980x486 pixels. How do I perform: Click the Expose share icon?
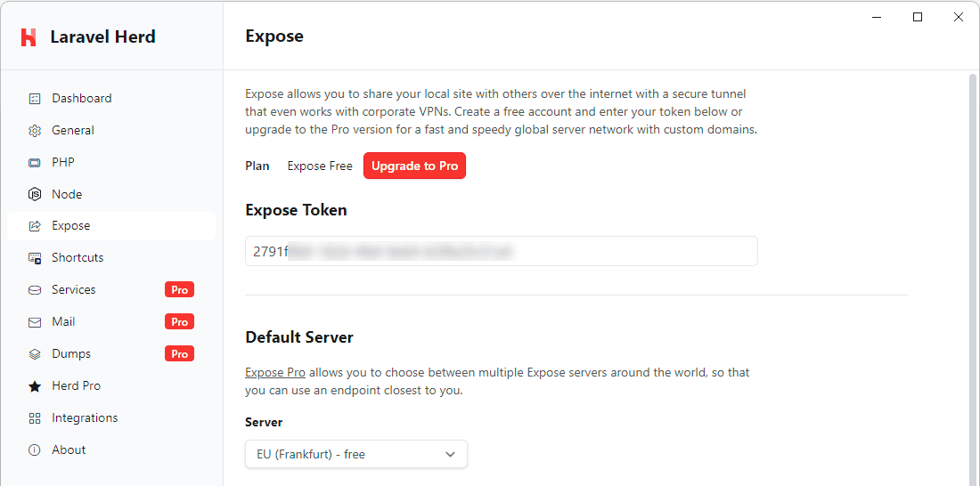35,226
